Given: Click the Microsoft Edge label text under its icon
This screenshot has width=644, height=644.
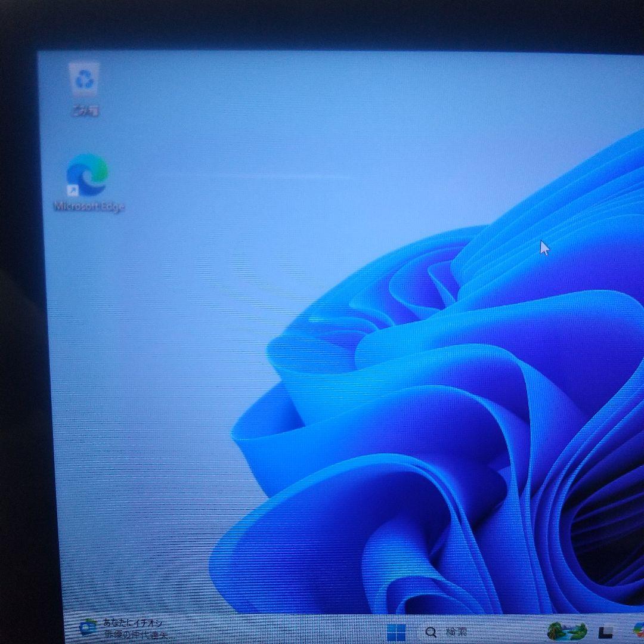Looking at the screenshot, I should [89, 207].
